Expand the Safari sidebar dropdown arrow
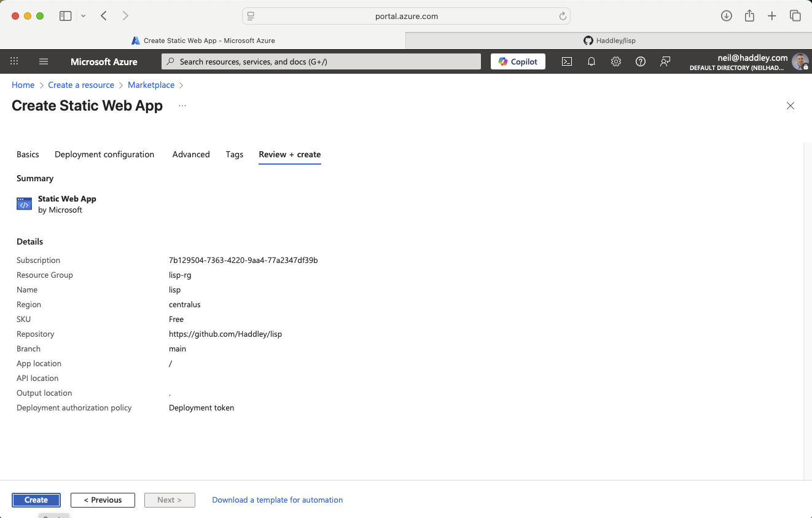This screenshot has height=518, width=812. pyautogui.click(x=84, y=16)
